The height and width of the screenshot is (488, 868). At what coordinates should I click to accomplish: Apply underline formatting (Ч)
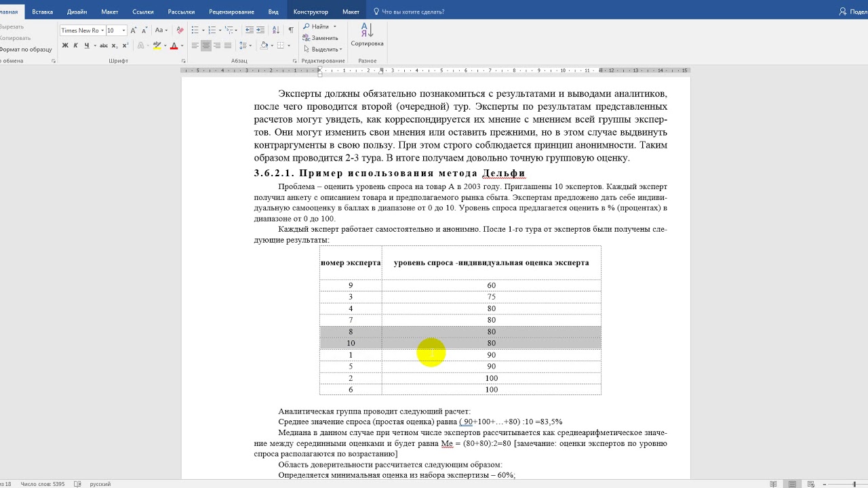click(86, 45)
